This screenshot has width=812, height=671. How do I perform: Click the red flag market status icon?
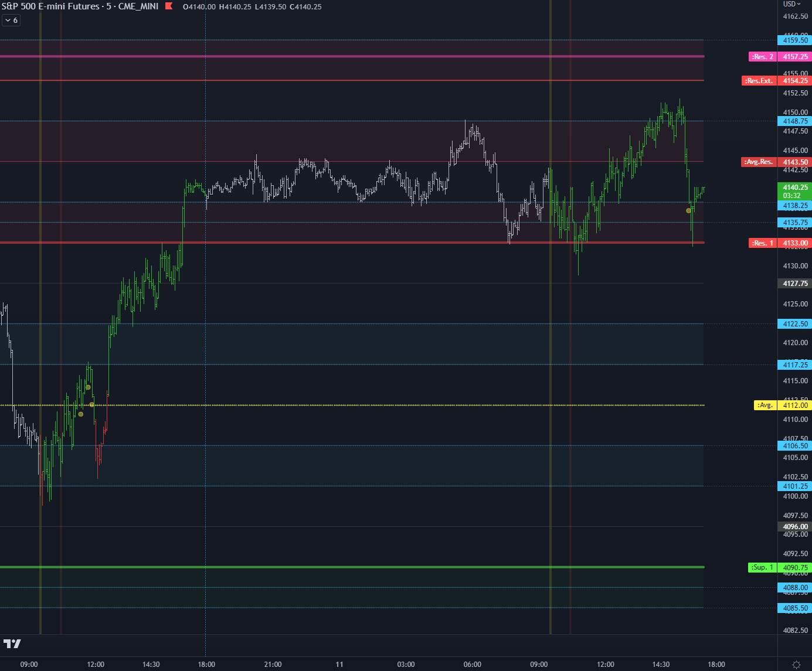[x=168, y=6]
